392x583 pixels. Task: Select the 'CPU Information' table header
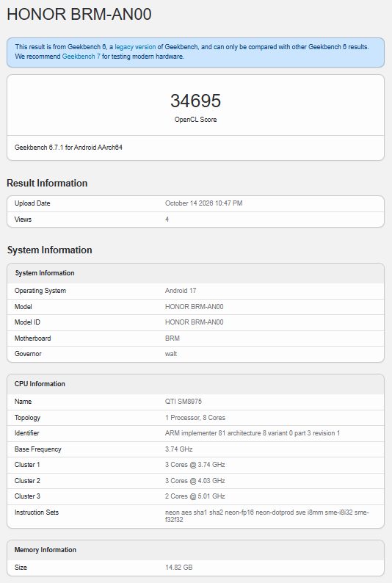(x=40, y=384)
